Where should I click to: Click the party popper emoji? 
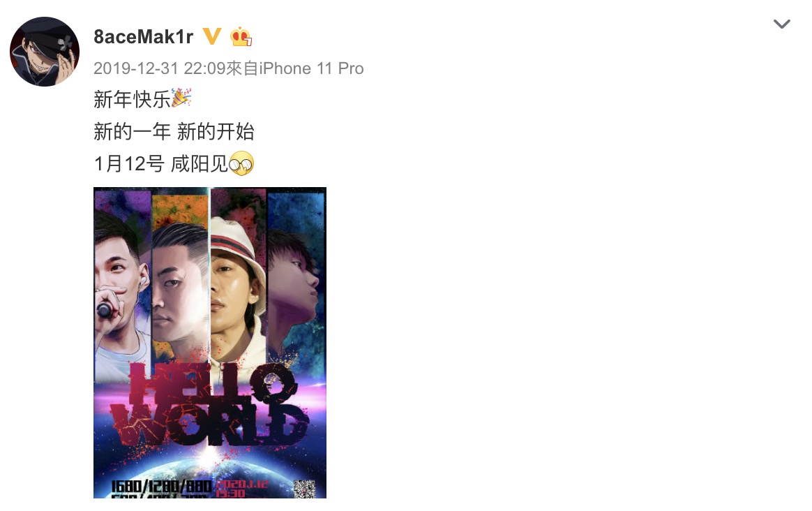(x=181, y=98)
